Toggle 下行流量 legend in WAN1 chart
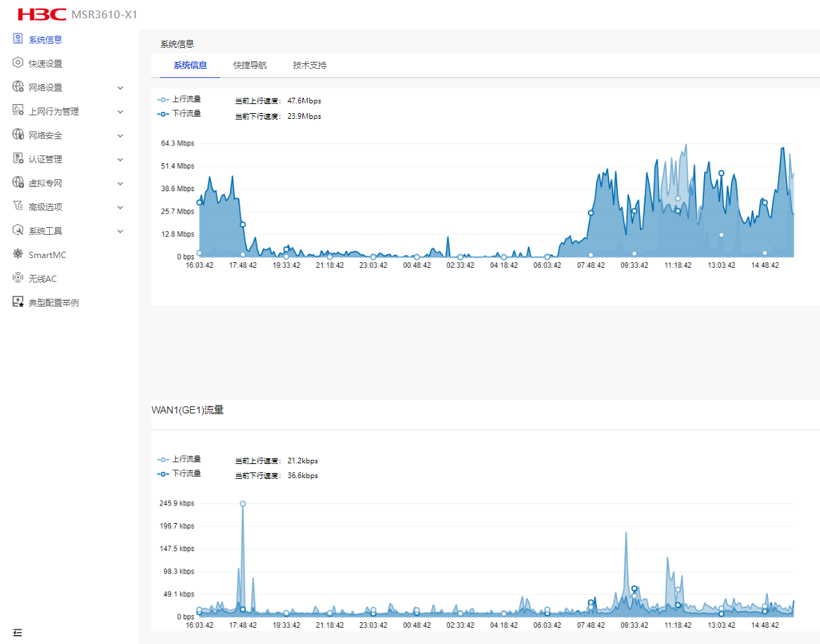Image resolution: width=820 pixels, height=644 pixels. point(179,474)
